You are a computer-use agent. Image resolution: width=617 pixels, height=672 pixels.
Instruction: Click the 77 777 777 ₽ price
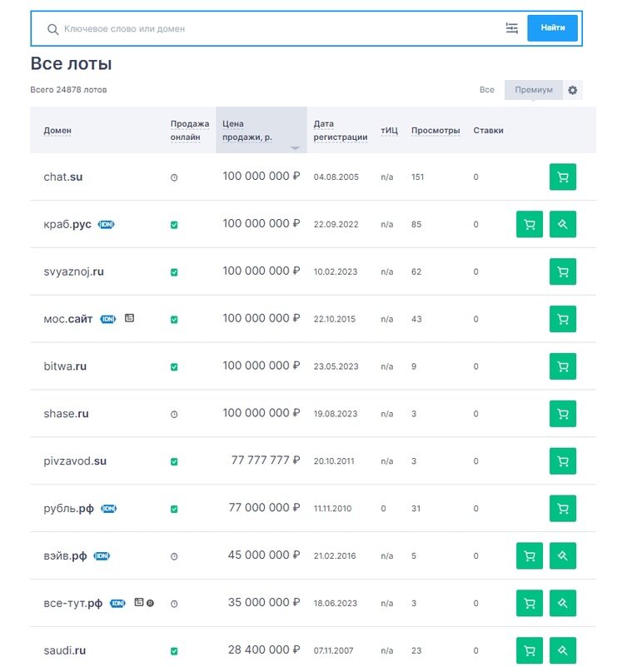266,460
